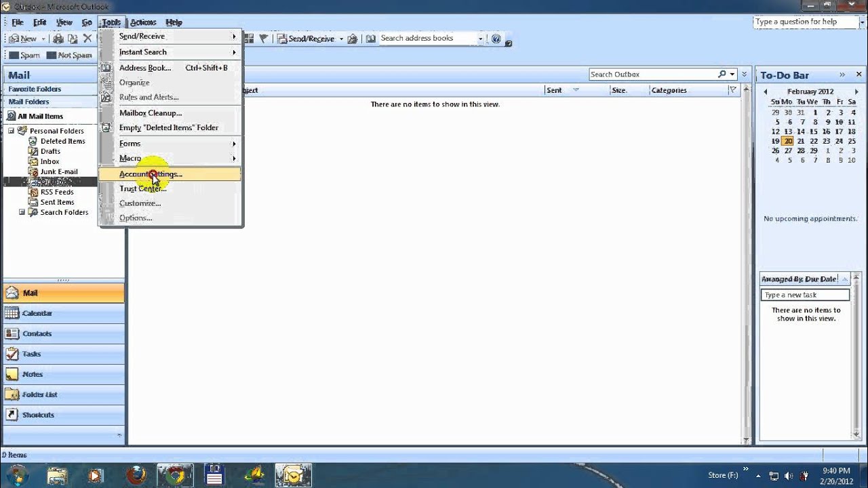Screen dimensions: 868x488
Task: Choose Address Book from Tools menu
Action: click(x=170, y=68)
